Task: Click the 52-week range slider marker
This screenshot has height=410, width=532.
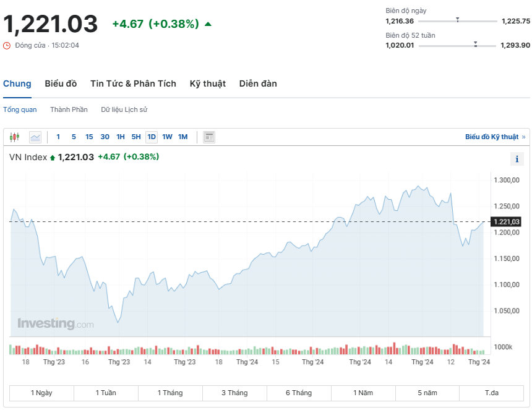Action: point(475,44)
